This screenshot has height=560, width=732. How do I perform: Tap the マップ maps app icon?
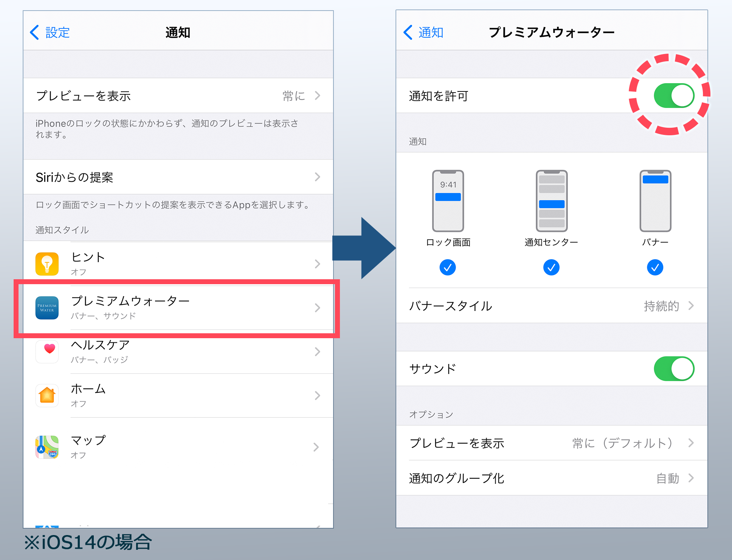coord(47,447)
